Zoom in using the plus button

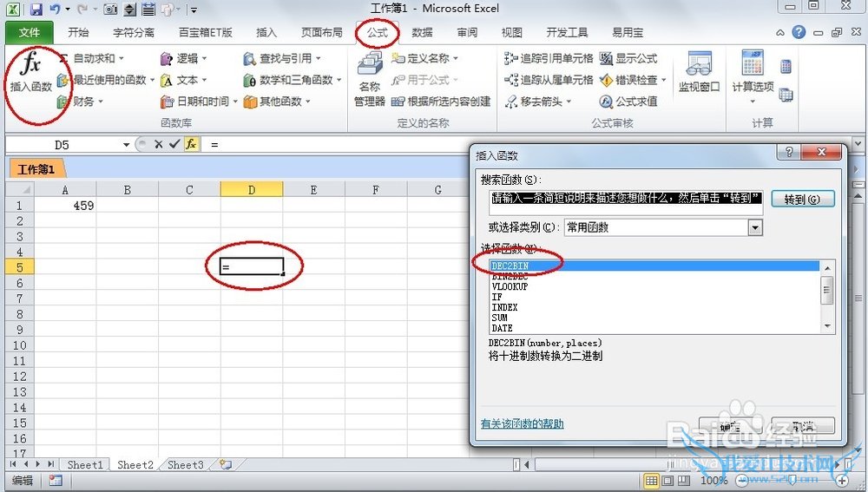coord(842,480)
